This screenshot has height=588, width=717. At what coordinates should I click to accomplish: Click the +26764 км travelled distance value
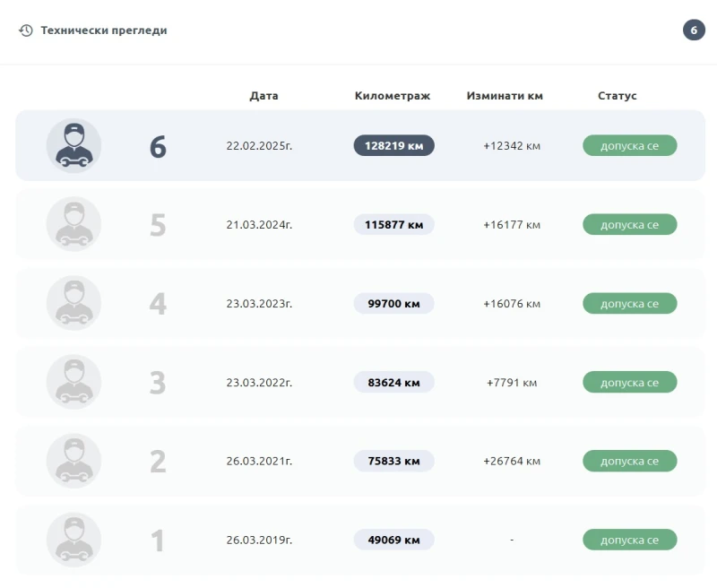(512, 462)
